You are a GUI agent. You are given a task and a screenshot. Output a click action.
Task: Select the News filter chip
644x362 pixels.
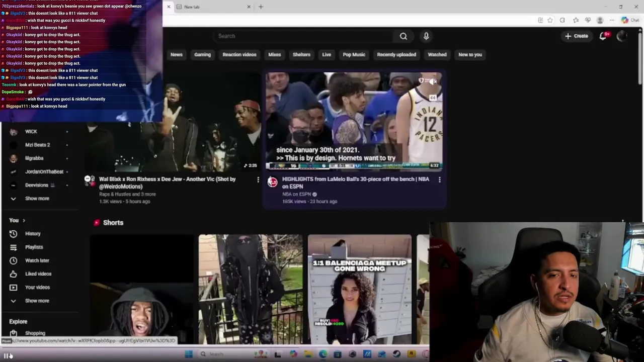point(176,55)
